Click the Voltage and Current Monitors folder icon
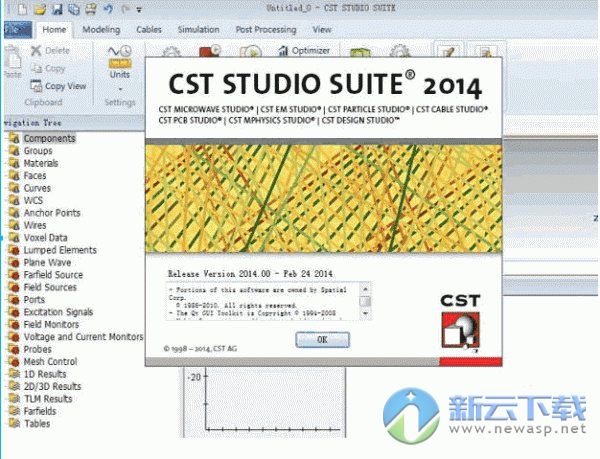Screen dimensions: 600x459 [14, 337]
